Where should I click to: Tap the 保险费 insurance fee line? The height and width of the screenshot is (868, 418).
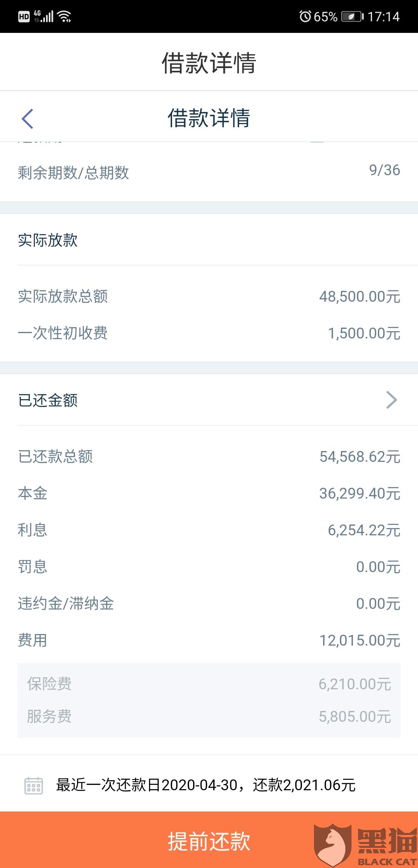pos(209,684)
